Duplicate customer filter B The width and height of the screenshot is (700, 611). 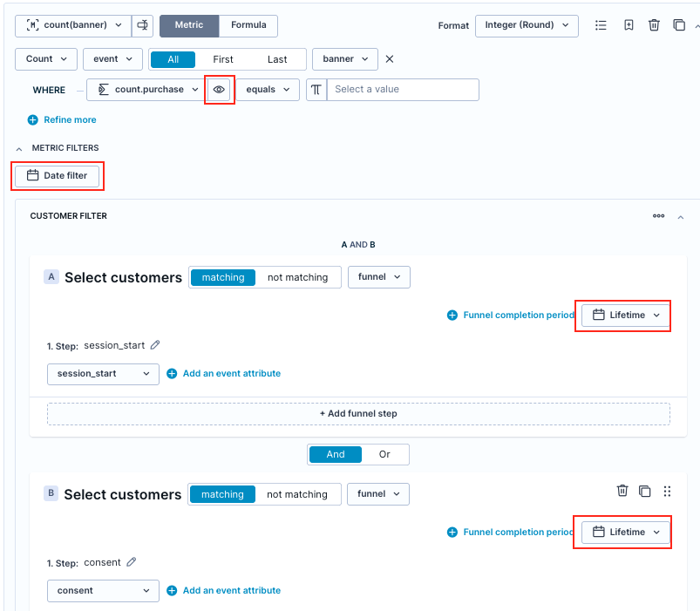pos(644,491)
